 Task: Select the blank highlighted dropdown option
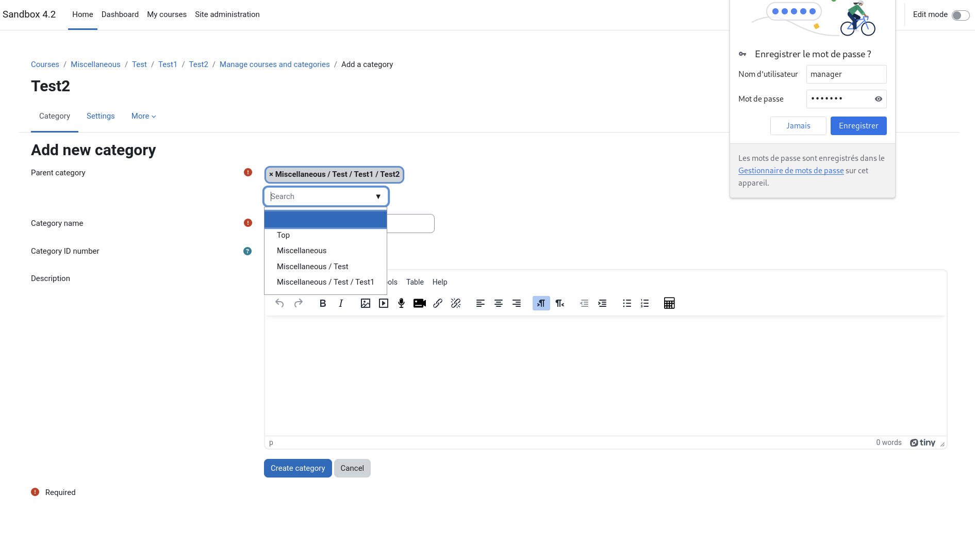pos(325,219)
